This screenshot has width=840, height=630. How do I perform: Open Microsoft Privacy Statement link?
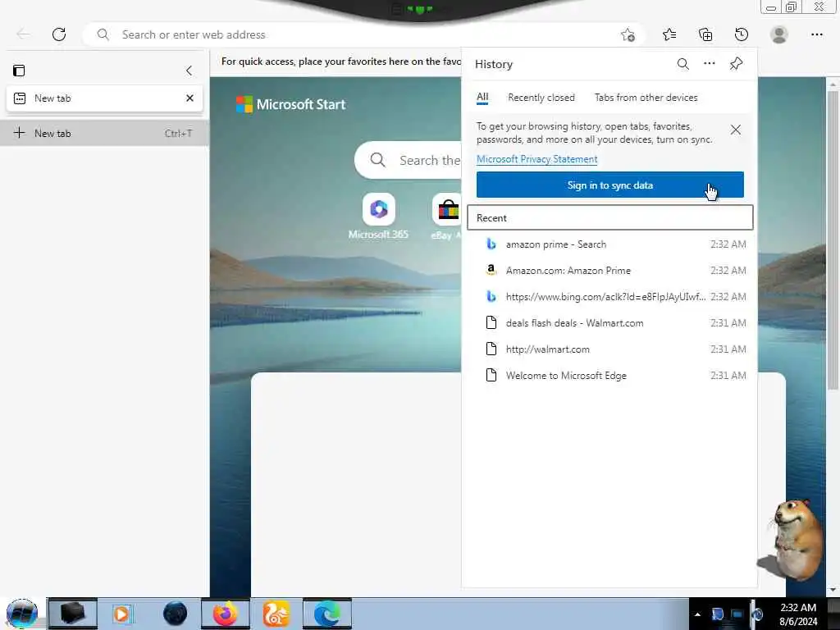536,159
